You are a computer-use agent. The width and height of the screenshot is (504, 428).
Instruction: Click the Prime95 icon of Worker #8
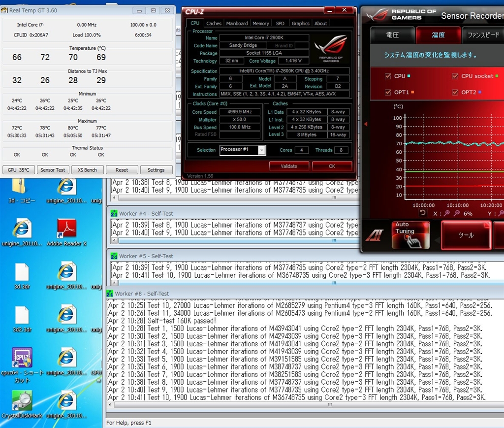point(110,294)
